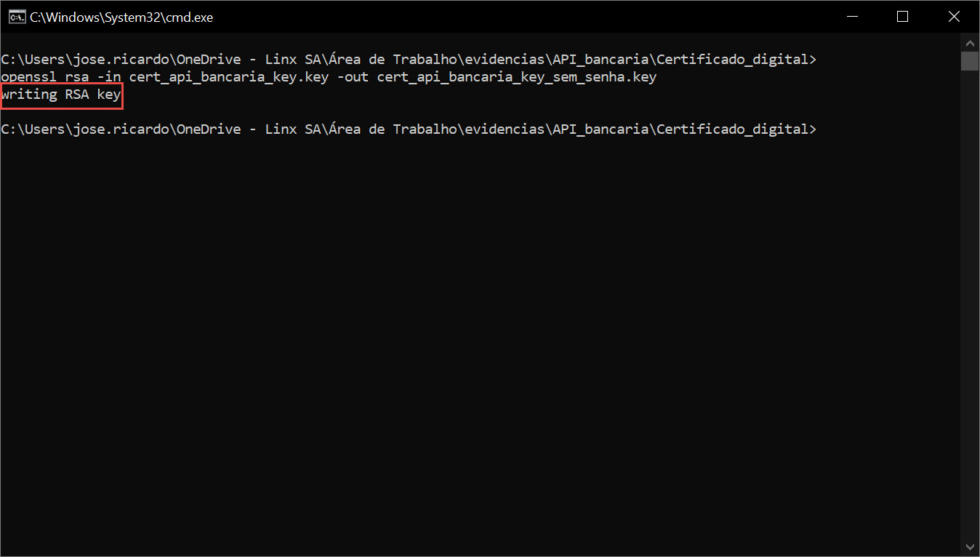Close the cmd.exe window
Viewport: 980px width, 557px height.
tap(953, 17)
